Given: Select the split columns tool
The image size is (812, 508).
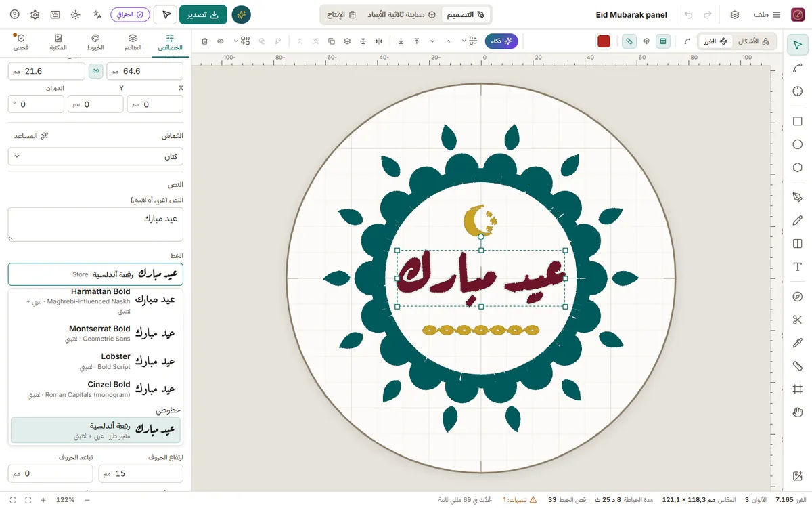Looking at the screenshot, I should pos(798,243).
